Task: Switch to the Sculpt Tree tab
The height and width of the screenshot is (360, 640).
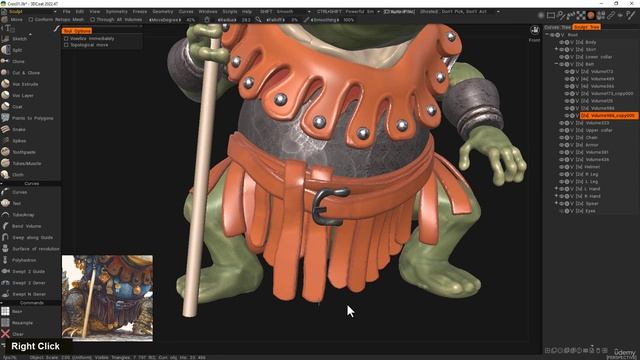Action: 587,27
